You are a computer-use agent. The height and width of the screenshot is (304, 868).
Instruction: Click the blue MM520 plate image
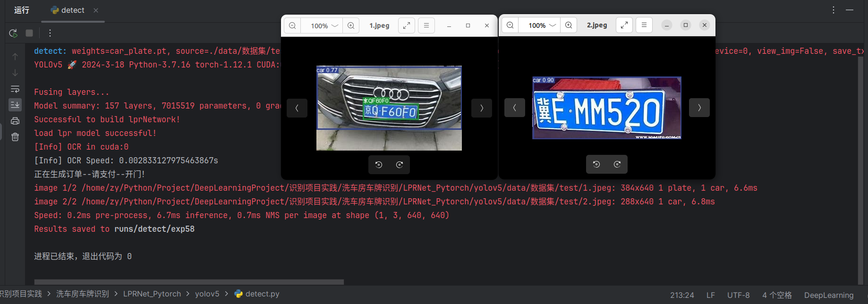[x=607, y=108]
